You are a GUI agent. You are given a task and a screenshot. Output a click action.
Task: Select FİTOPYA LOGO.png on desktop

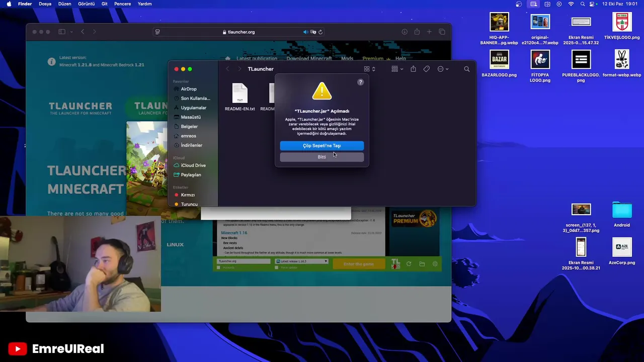(x=540, y=66)
